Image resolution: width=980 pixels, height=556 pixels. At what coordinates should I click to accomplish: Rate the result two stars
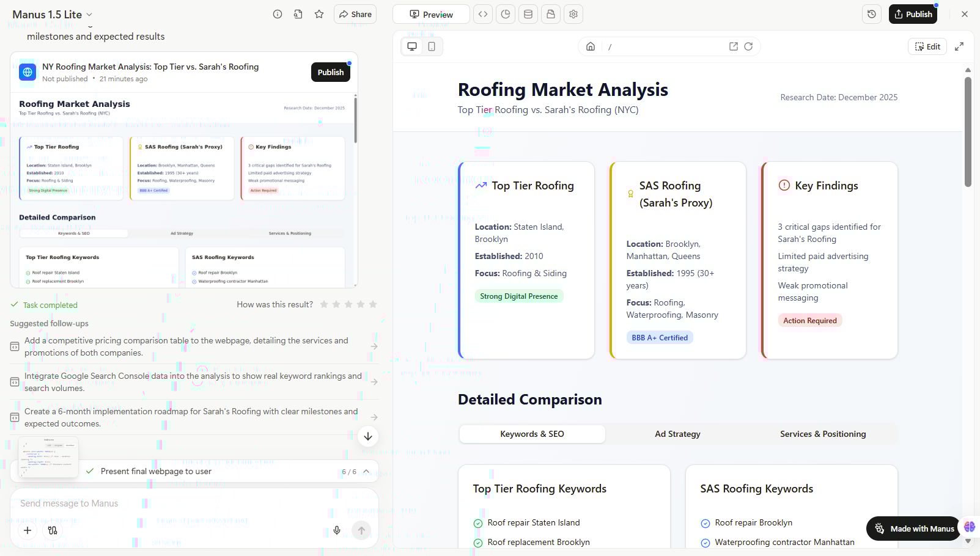pos(336,304)
